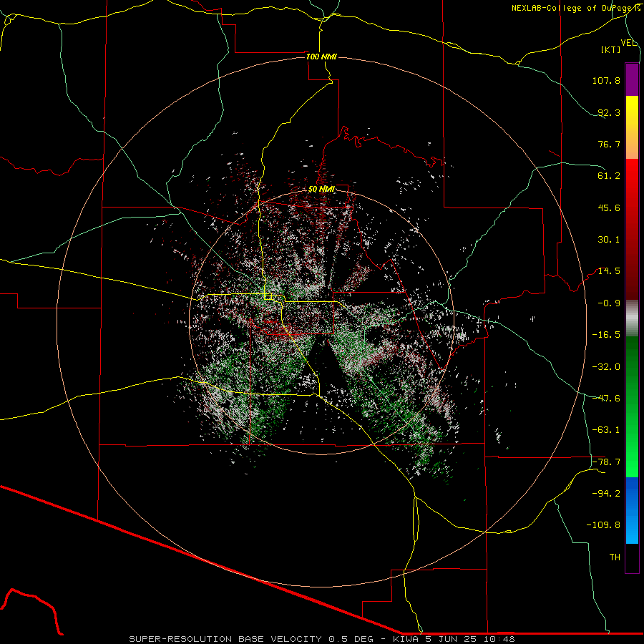The height and width of the screenshot is (644, 644).
Task: Click the Super-Resolution Base Velocity caption text
Action: 321,639
